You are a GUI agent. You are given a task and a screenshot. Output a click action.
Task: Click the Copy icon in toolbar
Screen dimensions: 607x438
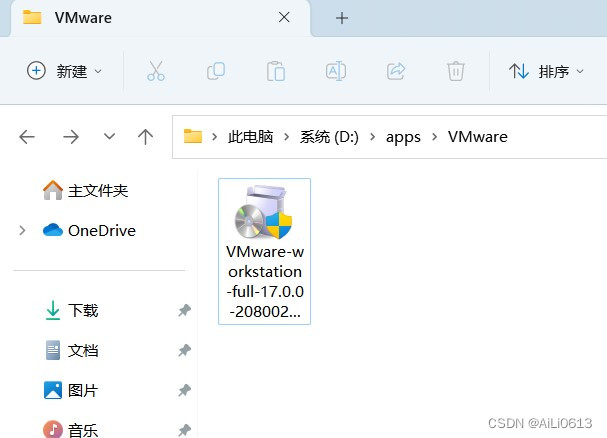pyautogui.click(x=216, y=71)
